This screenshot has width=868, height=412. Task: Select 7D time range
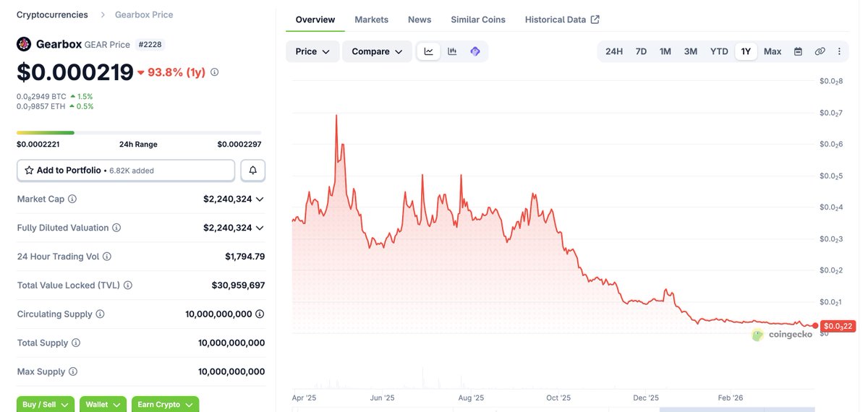pos(641,51)
